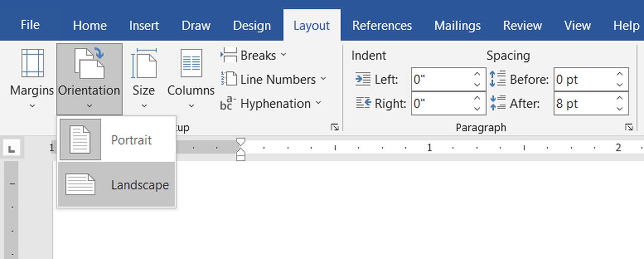This screenshot has width=644, height=259.
Task: Click the Orientation page icon
Action: point(90,63)
